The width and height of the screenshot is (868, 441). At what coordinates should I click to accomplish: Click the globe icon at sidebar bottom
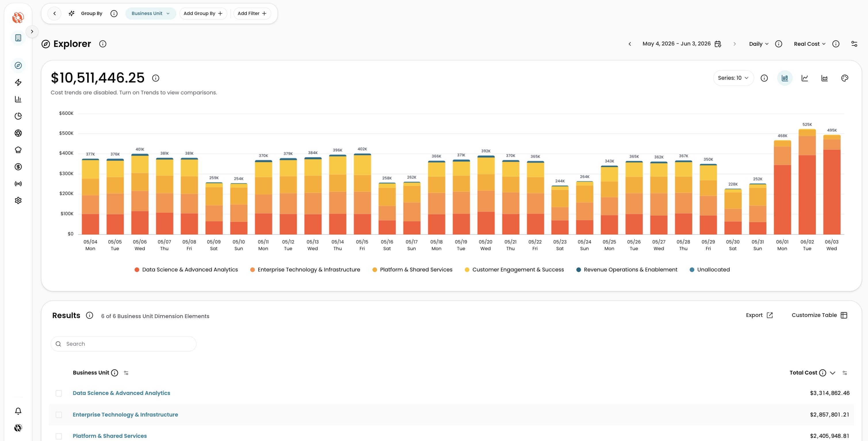18,427
